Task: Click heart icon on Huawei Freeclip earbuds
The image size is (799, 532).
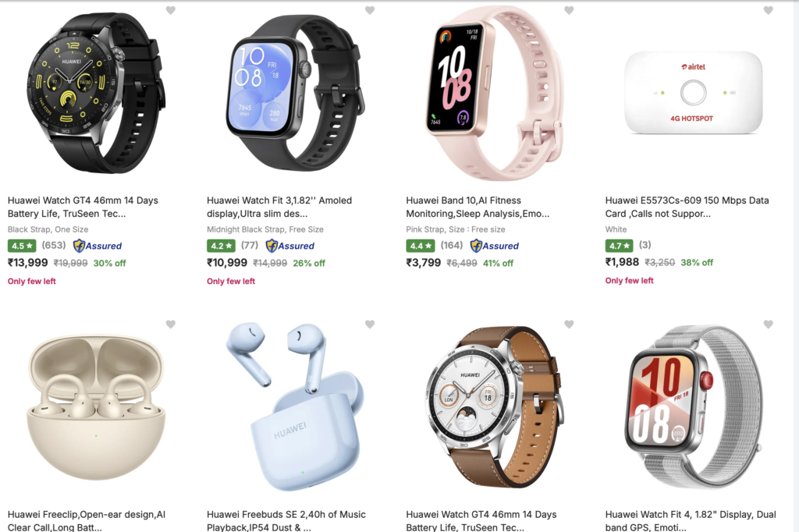Action: tap(171, 324)
